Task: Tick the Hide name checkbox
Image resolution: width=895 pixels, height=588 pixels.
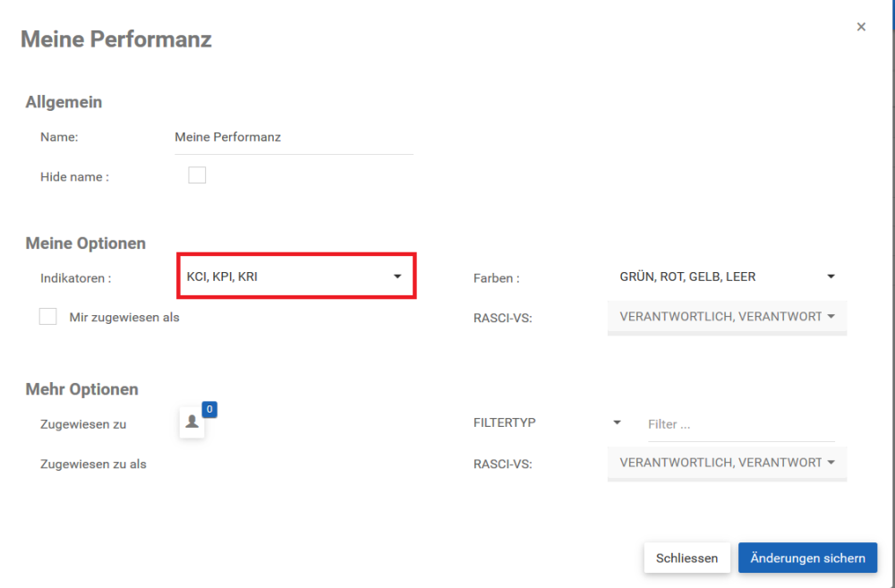Action: 197,175
